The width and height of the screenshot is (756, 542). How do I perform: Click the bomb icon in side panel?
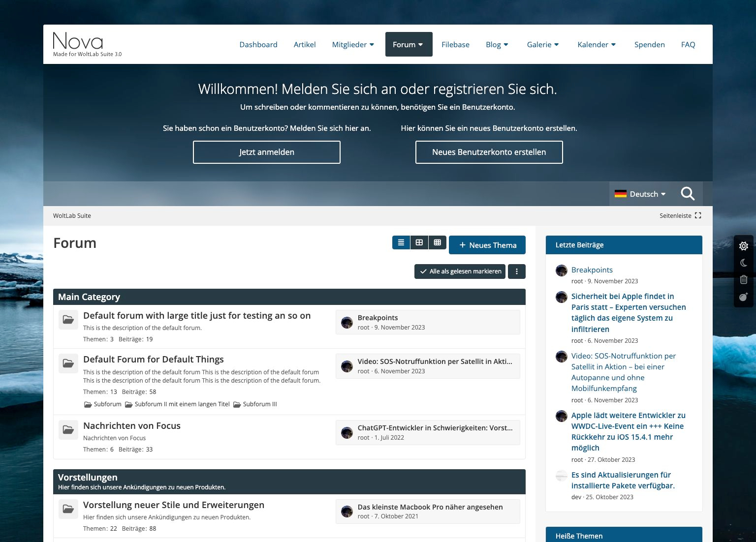[743, 297]
